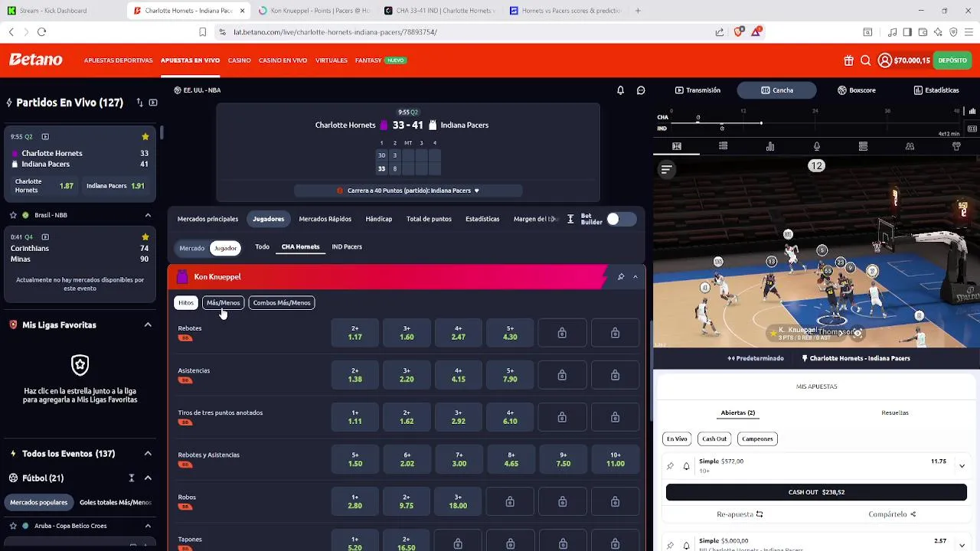Viewport: 980px width, 551px height.
Task: Click the green DEPÓSITO button
Action: click(952, 60)
